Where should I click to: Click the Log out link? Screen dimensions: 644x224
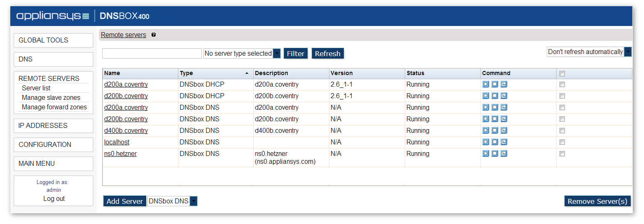click(x=54, y=199)
